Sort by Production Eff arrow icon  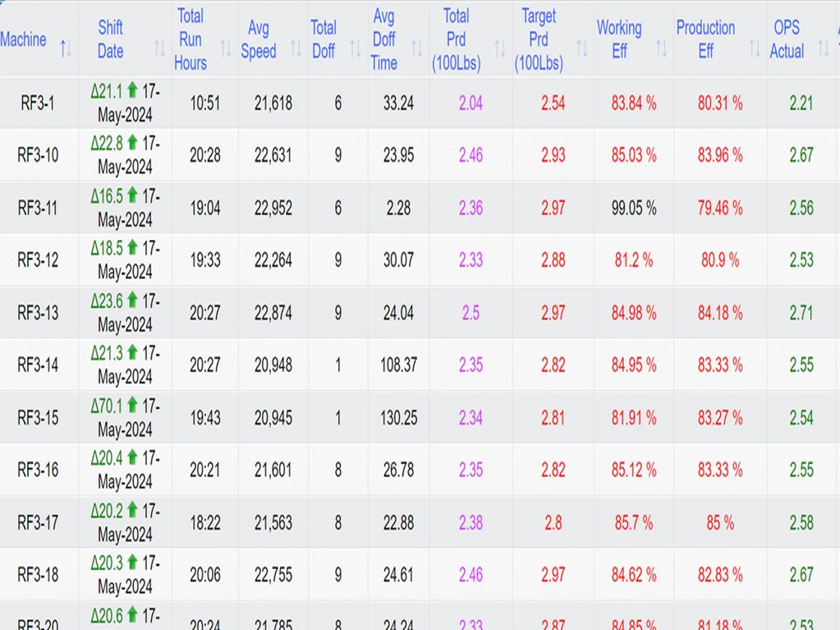click(x=754, y=49)
